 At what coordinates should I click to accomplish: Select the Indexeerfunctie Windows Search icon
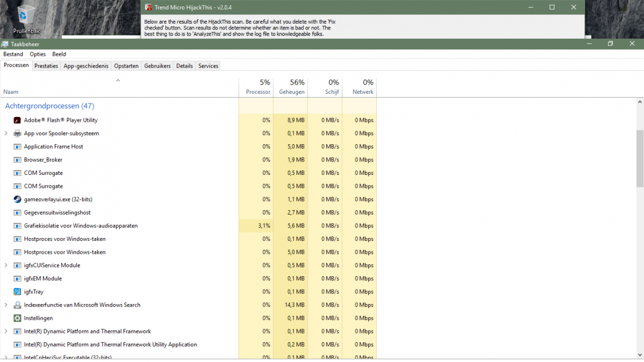click(17, 305)
